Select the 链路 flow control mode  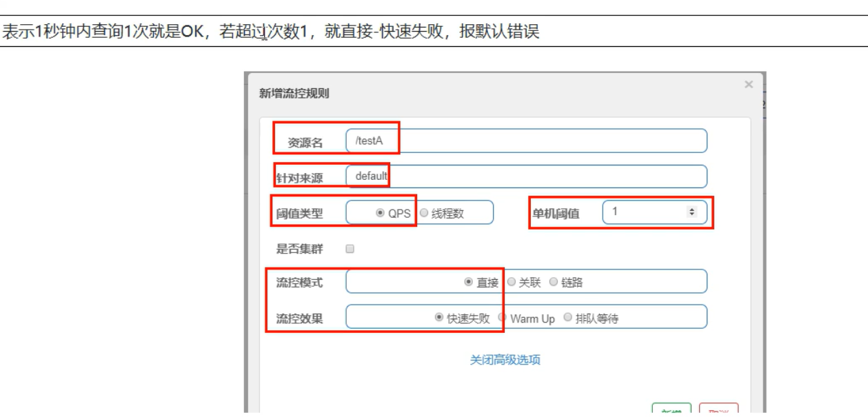click(552, 281)
